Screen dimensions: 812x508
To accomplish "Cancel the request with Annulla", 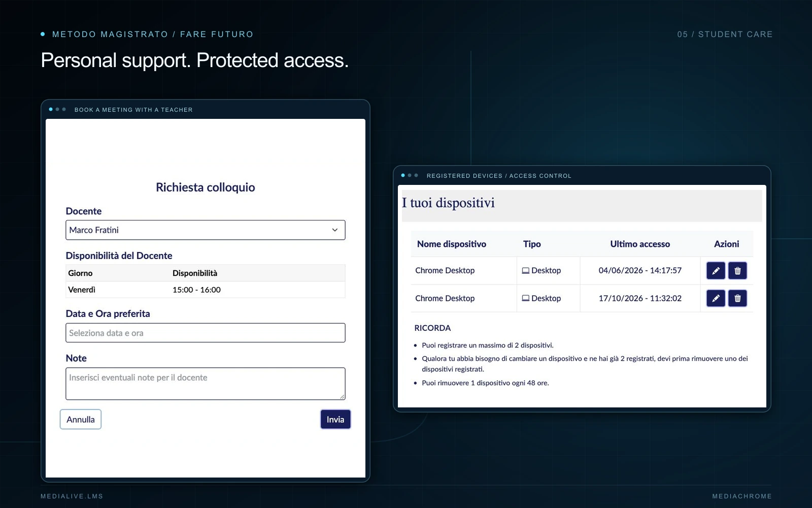I will point(81,420).
